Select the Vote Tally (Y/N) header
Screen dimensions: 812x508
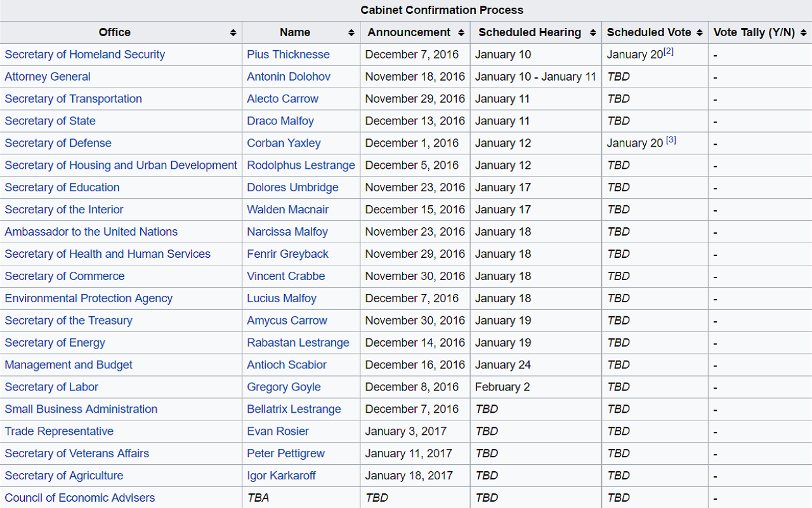pos(760,32)
